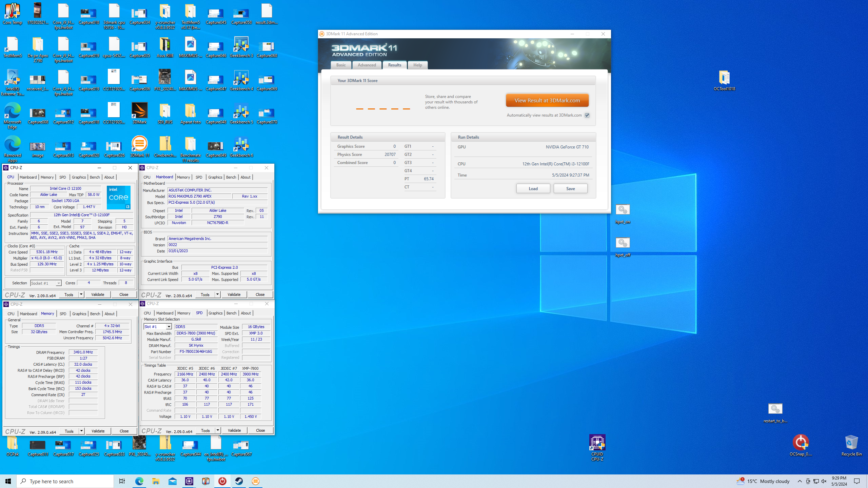Select hpet_off batch file icon
Viewport: 868px width, 488px height.
(x=623, y=247)
